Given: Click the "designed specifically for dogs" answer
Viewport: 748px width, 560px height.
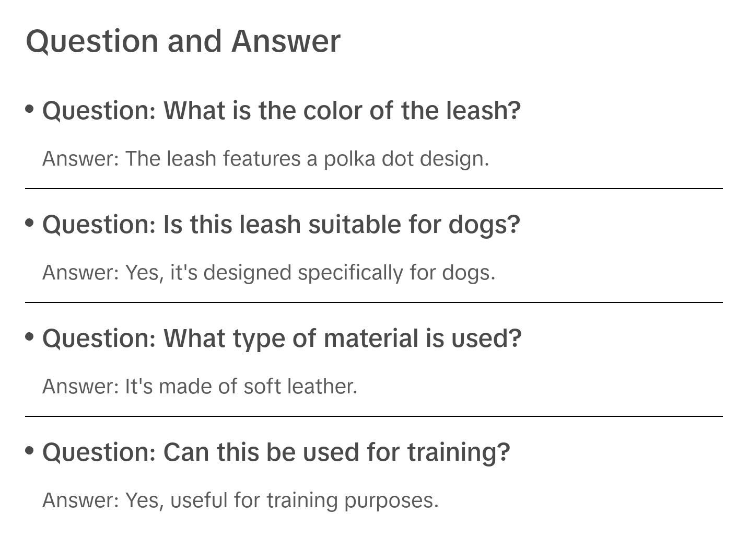Looking at the screenshot, I should (268, 273).
